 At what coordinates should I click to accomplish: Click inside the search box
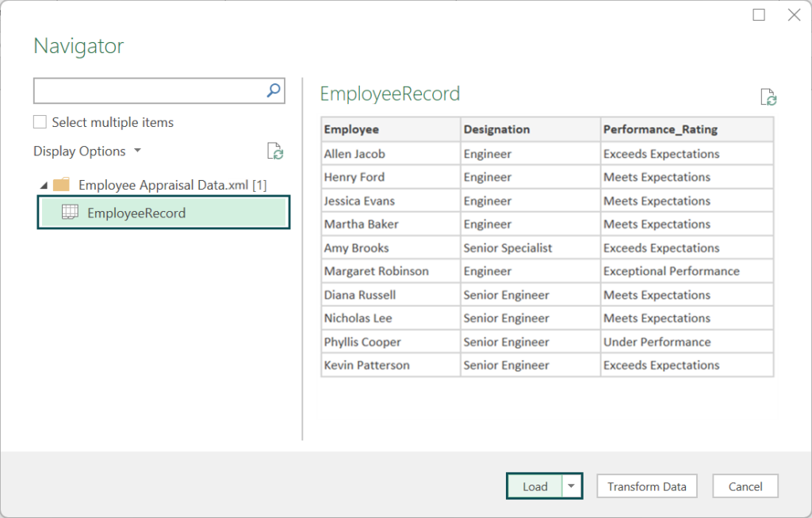143,90
